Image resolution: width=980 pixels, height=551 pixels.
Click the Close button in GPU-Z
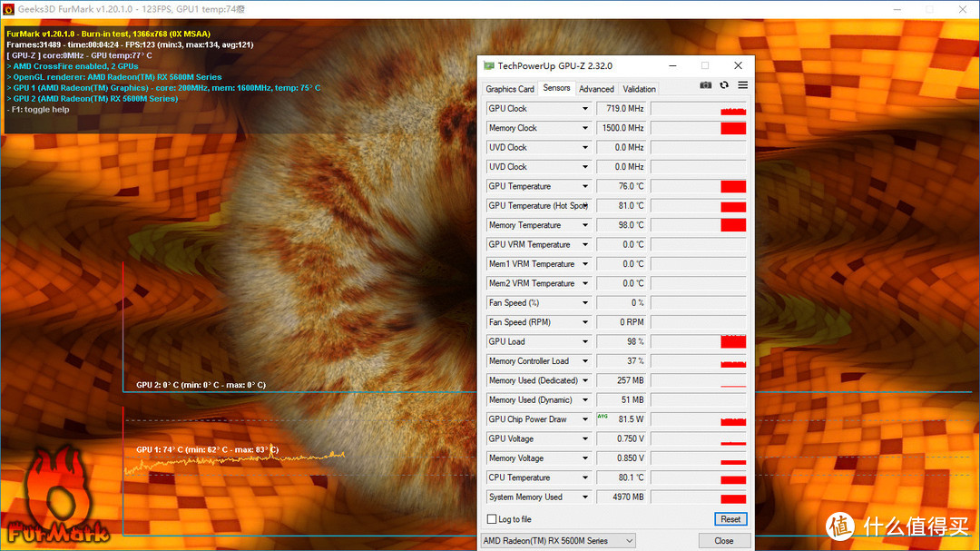[x=724, y=540]
